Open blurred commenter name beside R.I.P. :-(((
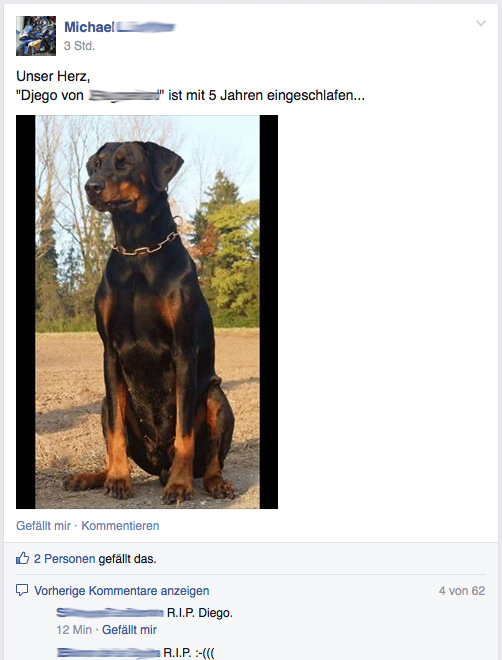The width and height of the screenshot is (502, 660). [109, 653]
